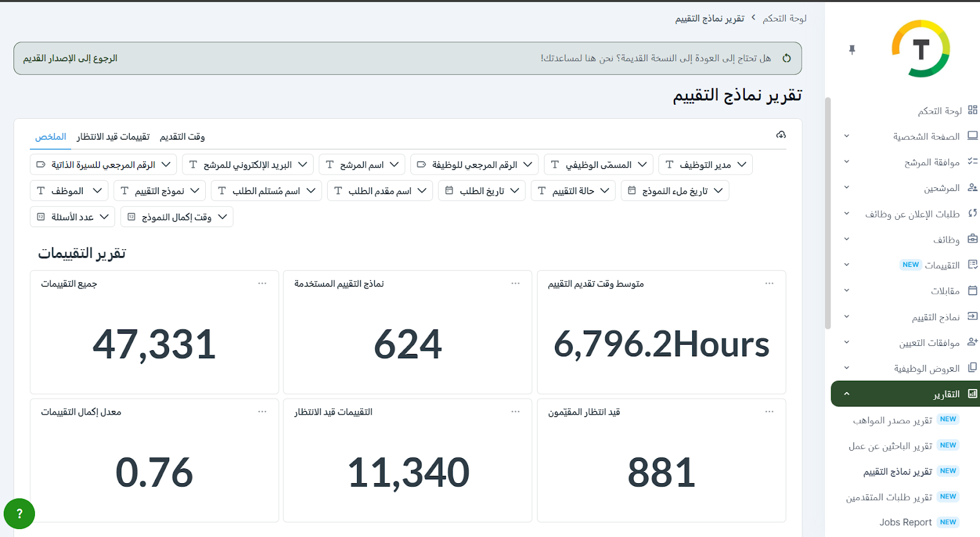
Task: Open three-dot menu on جميع التقييمات card
Action: (262, 284)
